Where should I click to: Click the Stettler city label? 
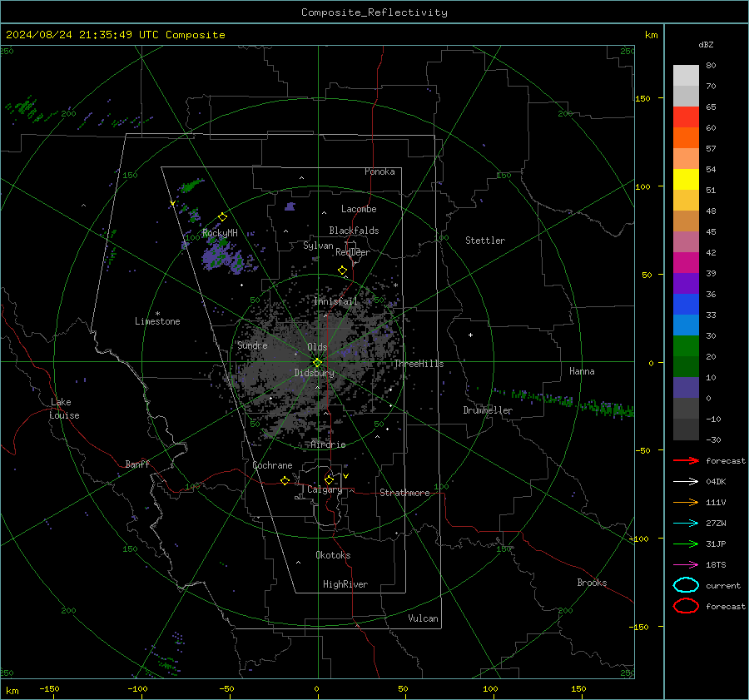[x=485, y=241]
